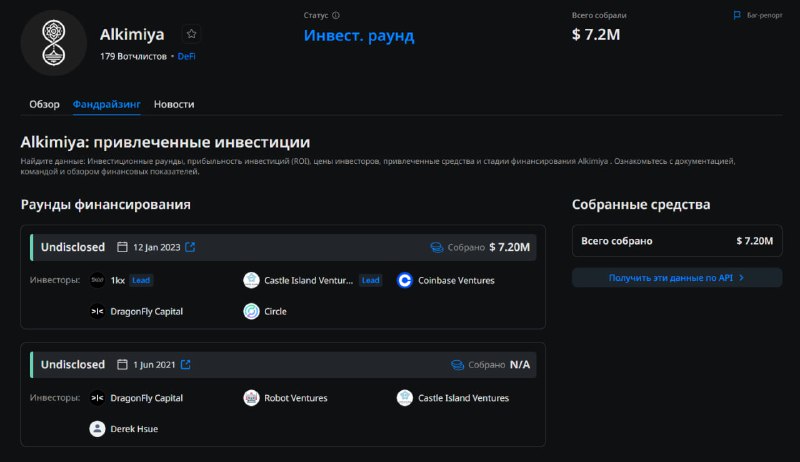Click coins icon beside Собрано N/A

(x=457, y=365)
